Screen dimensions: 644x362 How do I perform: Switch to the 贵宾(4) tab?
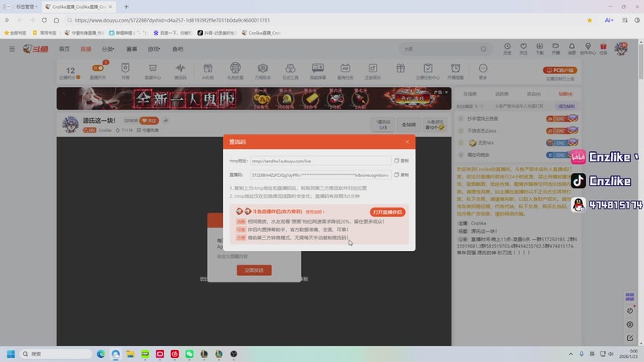pyautogui.click(x=534, y=94)
